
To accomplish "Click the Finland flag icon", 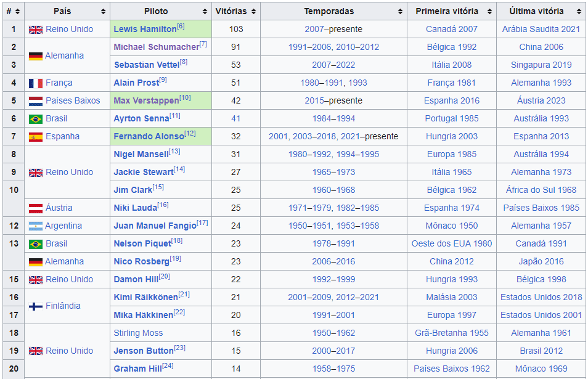I will 35,306.
